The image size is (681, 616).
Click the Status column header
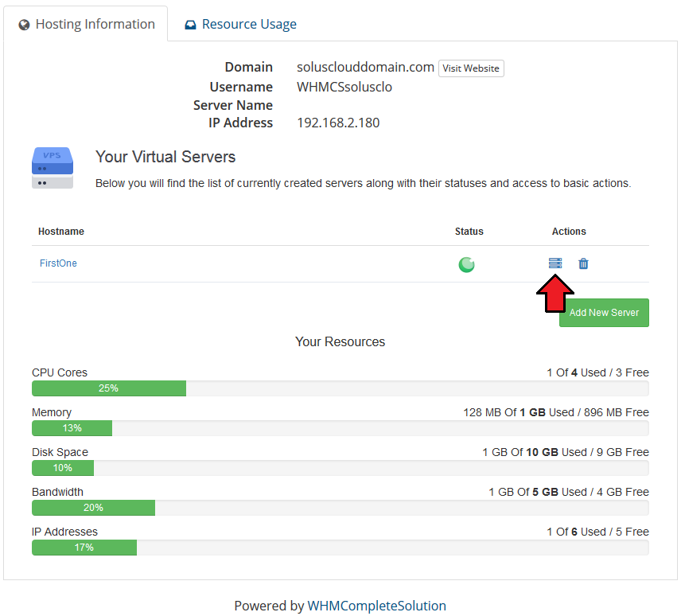click(469, 232)
